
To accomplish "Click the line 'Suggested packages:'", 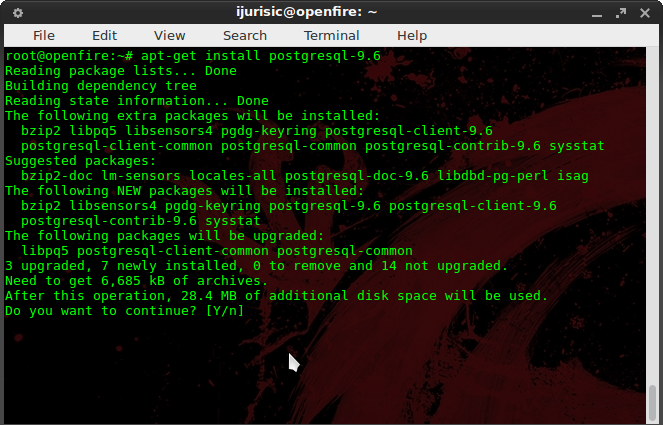I will [81, 161].
